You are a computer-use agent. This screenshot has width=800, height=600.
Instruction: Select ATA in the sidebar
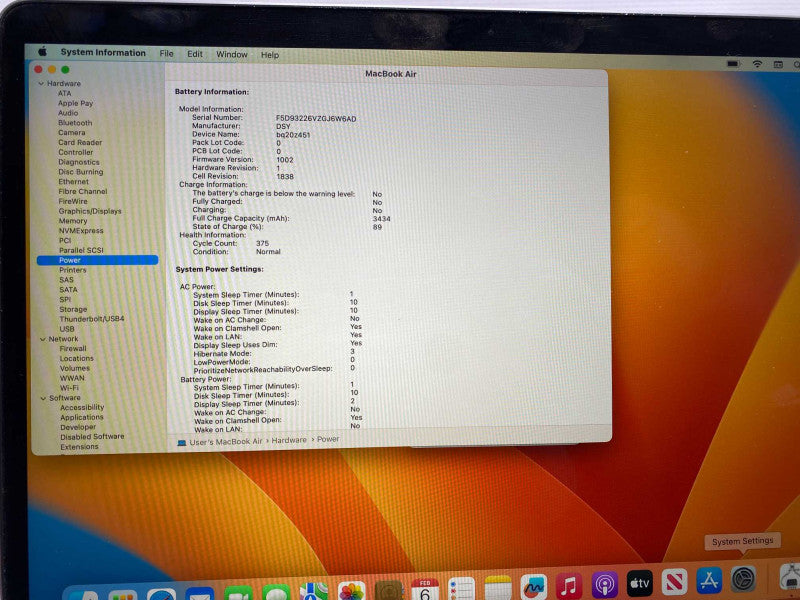tap(64, 93)
